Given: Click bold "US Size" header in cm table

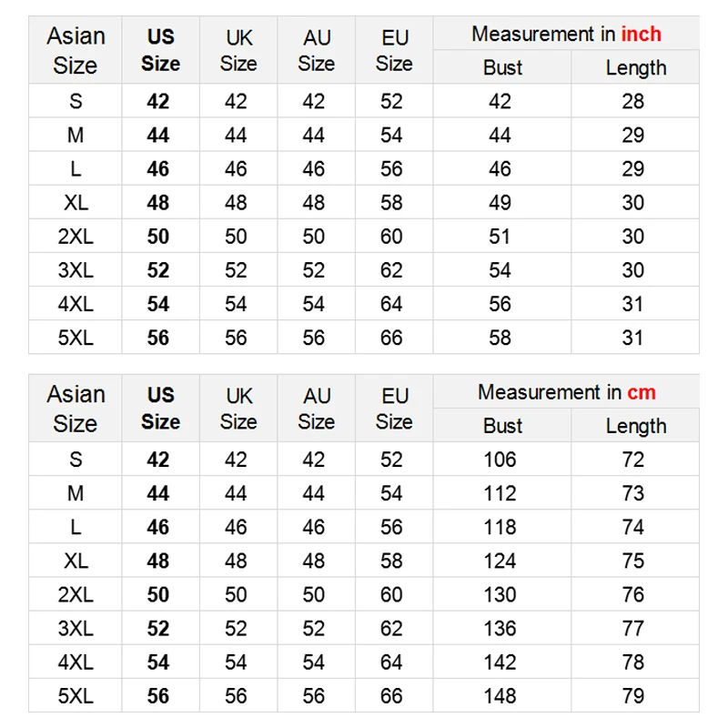Looking at the screenshot, I should point(160,409).
